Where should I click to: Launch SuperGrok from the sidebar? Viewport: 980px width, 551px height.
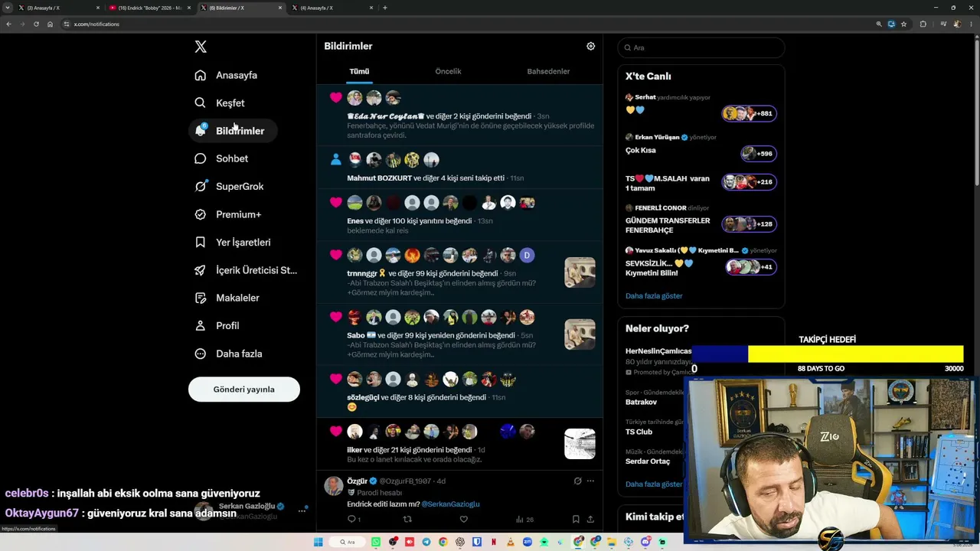230,186
